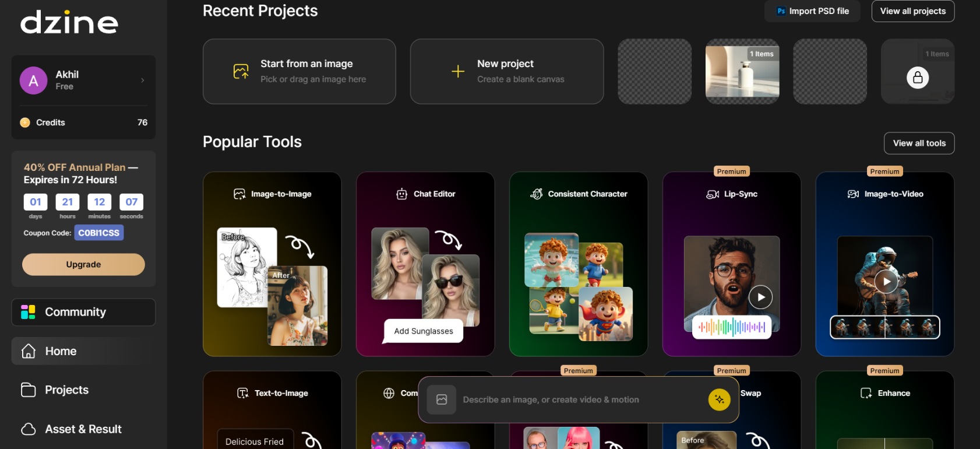980x449 pixels.
Task: Create a New project blank canvas
Action: (x=507, y=71)
